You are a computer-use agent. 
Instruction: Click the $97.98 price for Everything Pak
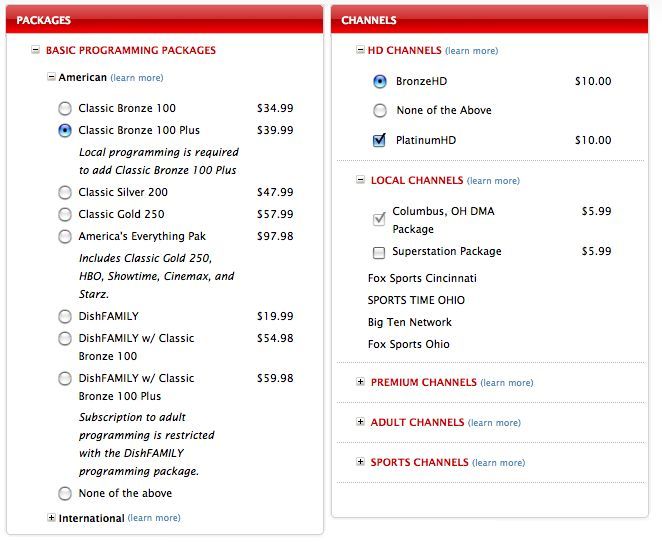coord(275,236)
